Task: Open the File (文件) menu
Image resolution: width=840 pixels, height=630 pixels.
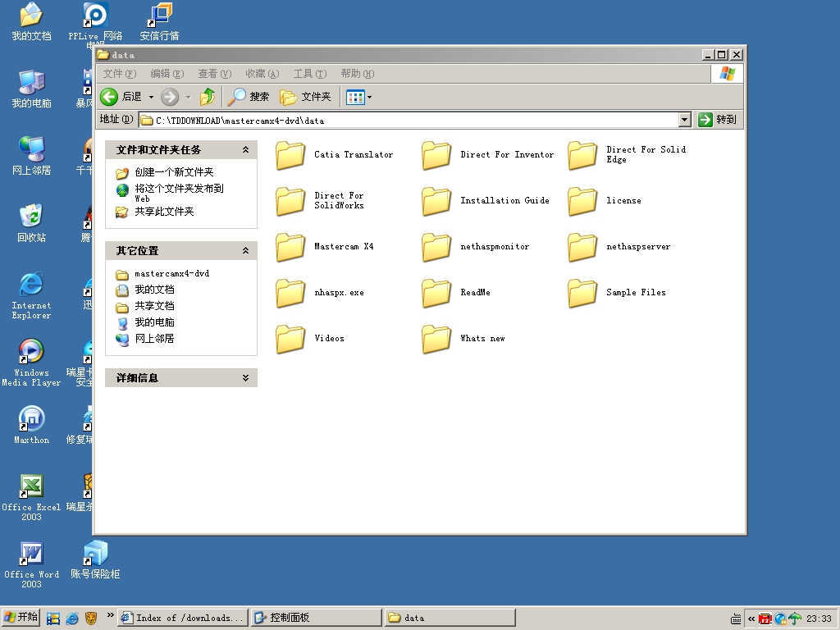Action: point(120,74)
